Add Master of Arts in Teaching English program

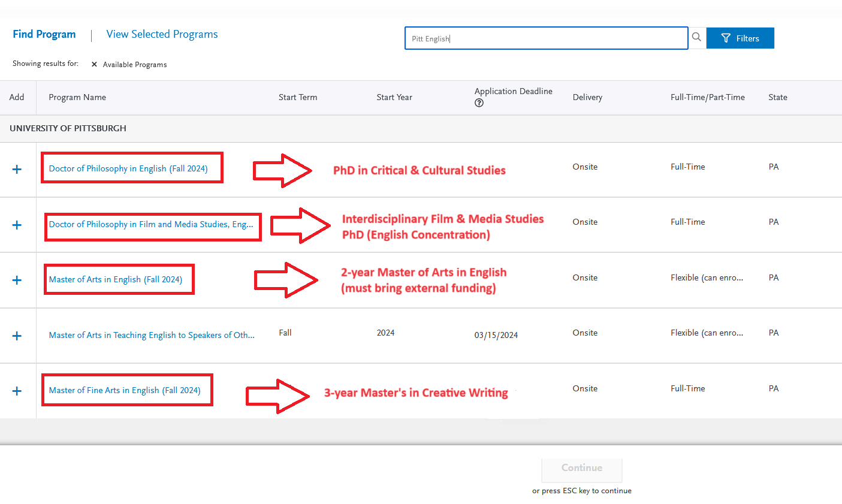tap(17, 336)
